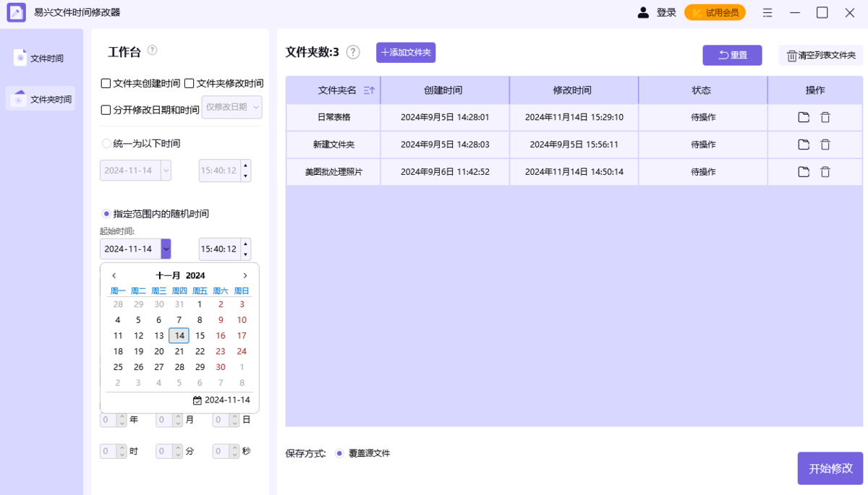Click the help icon next to 工作台
Viewport: 868px width, 495px height.
click(152, 51)
